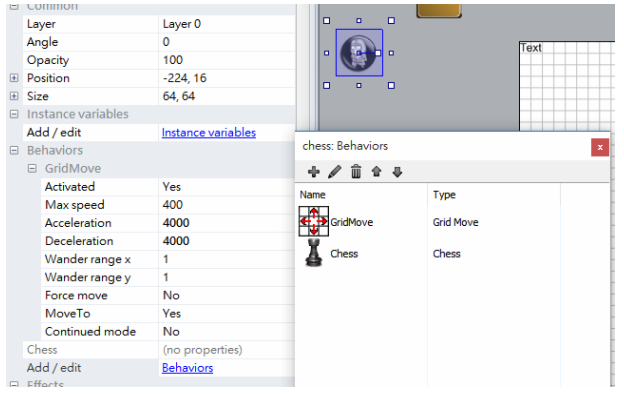
Task: Select the GridMove behavior icon in the list
Action: tap(314, 221)
